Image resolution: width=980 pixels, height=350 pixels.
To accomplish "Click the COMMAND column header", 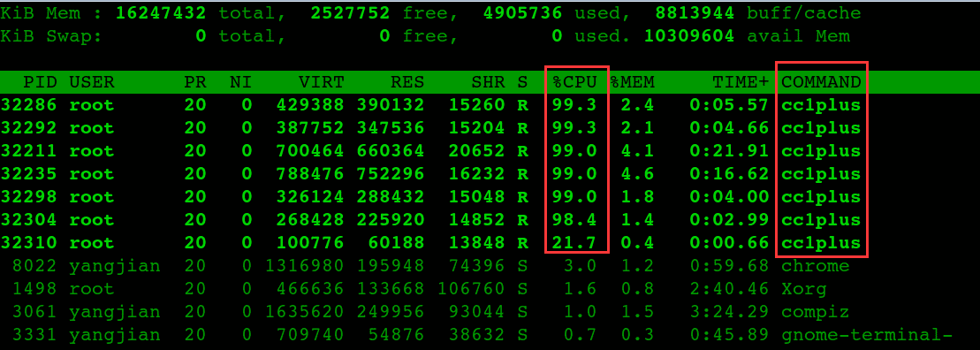I will pyautogui.click(x=821, y=82).
